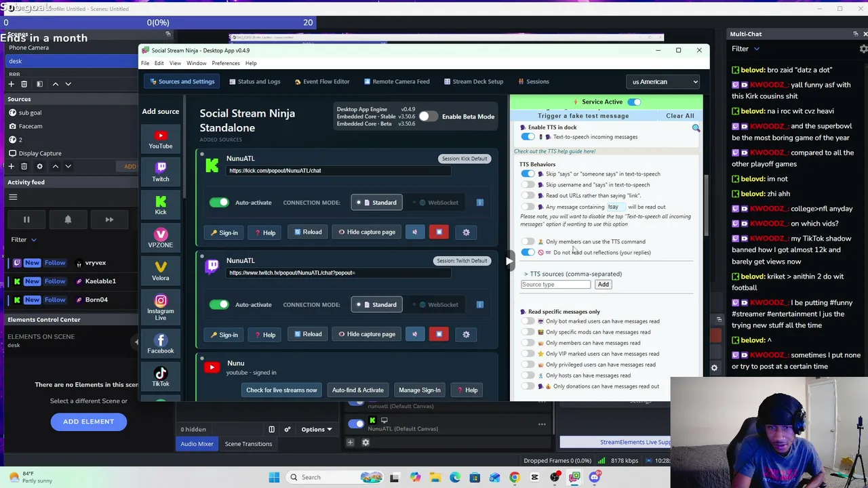Mute the Kick NunuATL source

click(x=415, y=232)
